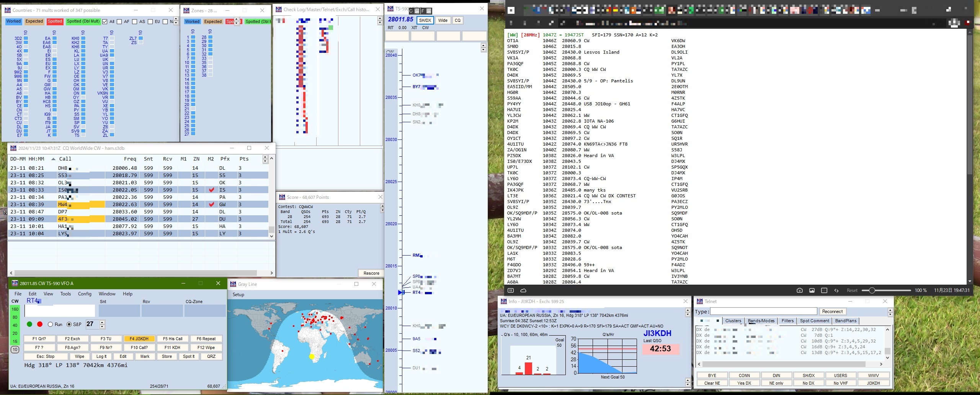Click the N1MM logo icon of Telnet window
980x395 pixels.
click(699, 302)
